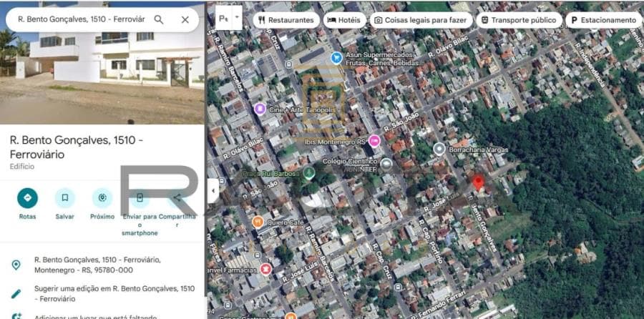The width and height of the screenshot is (644, 319).
Task: Select the Estacionamento filter chip
Action: tap(603, 20)
